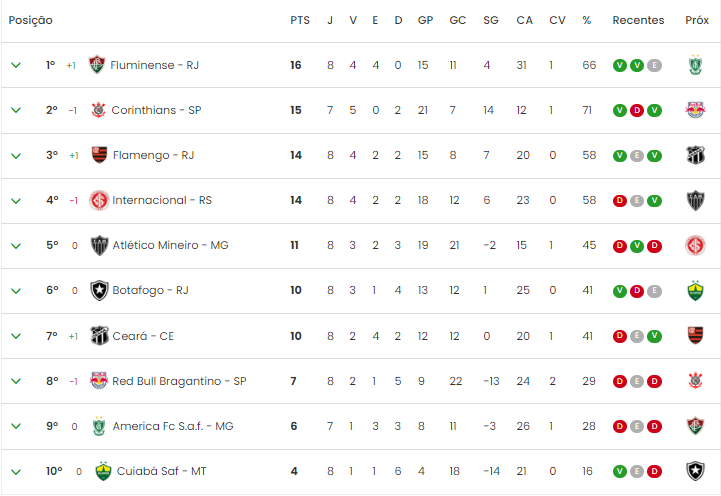Click the Corinthians crest in the second row
Viewport: 721px width, 496px height.
pos(98,110)
